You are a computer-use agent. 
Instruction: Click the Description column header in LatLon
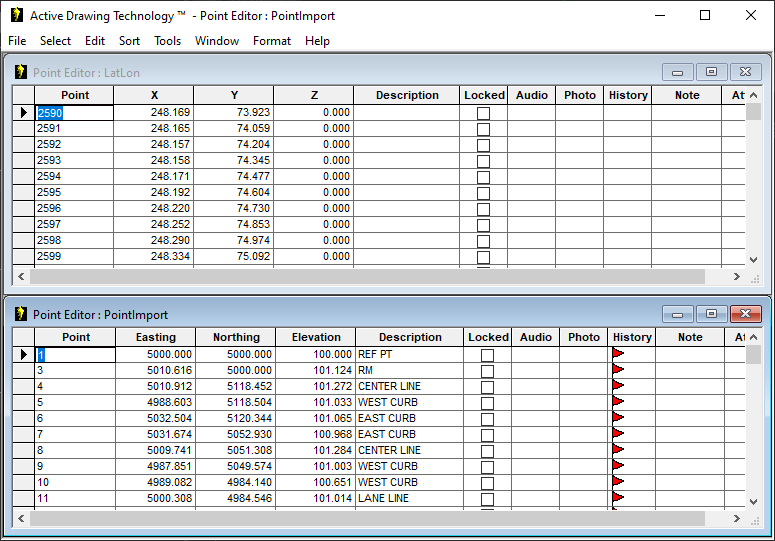click(407, 95)
